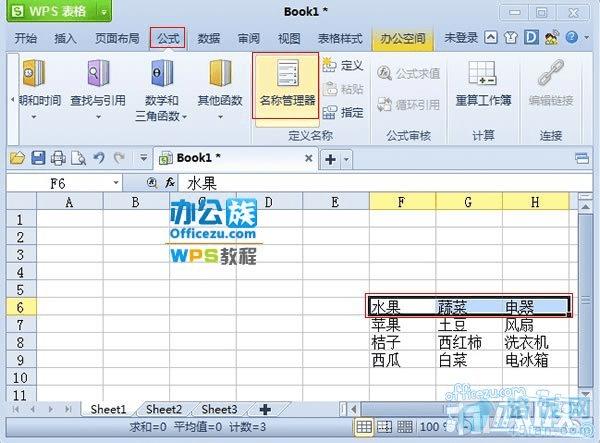Open the 审阅 ribbon tab

click(x=249, y=38)
